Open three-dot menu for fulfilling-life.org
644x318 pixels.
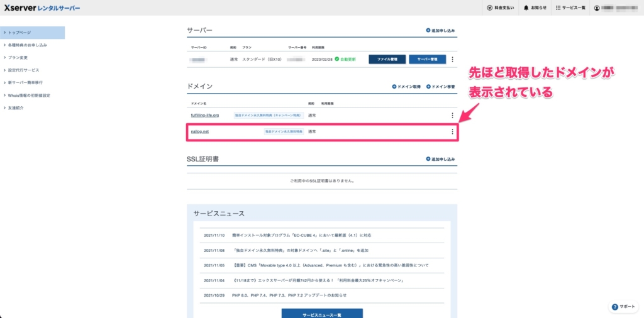pos(452,116)
